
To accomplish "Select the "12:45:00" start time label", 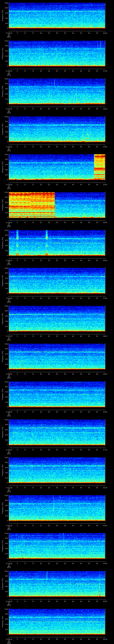I will point(9,639).
